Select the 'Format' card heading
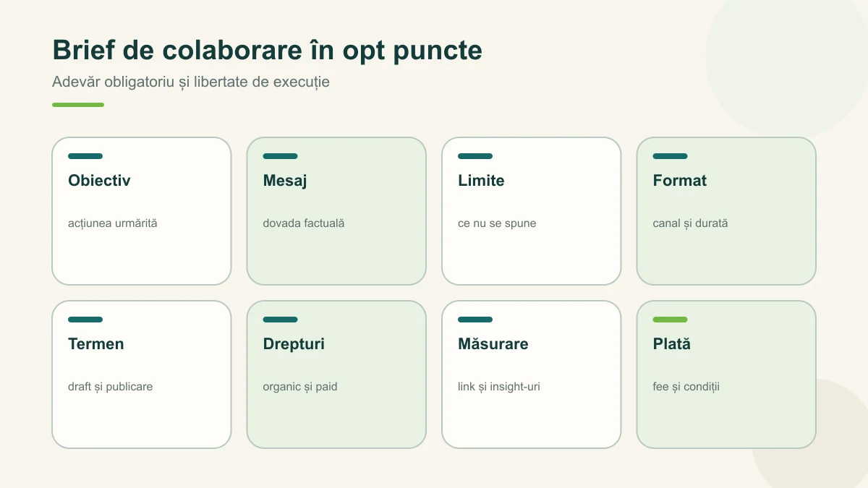This screenshot has height=488, width=868. tap(680, 181)
